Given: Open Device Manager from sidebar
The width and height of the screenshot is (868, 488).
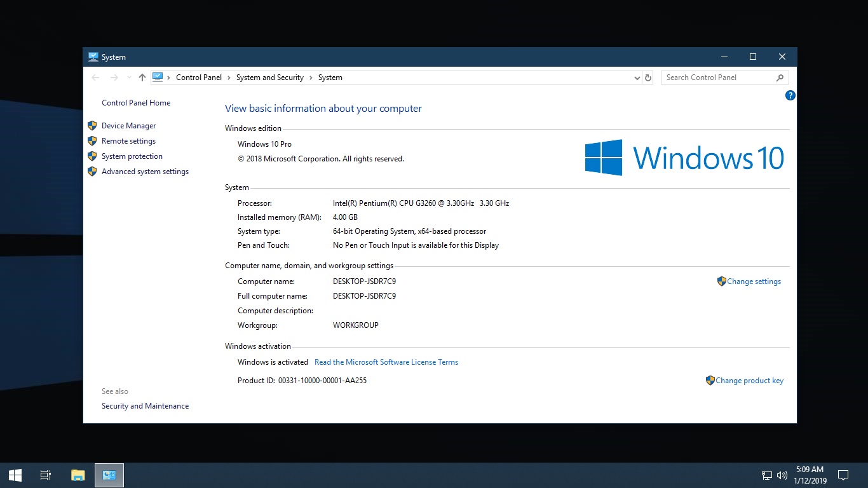Looking at the screenshot, I should [128, 126].
